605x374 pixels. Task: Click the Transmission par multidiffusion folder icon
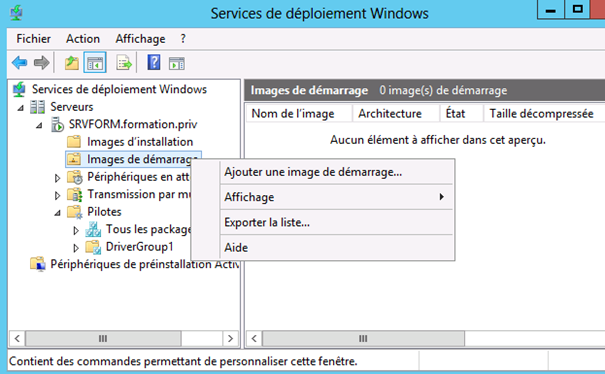pos(75,195)
